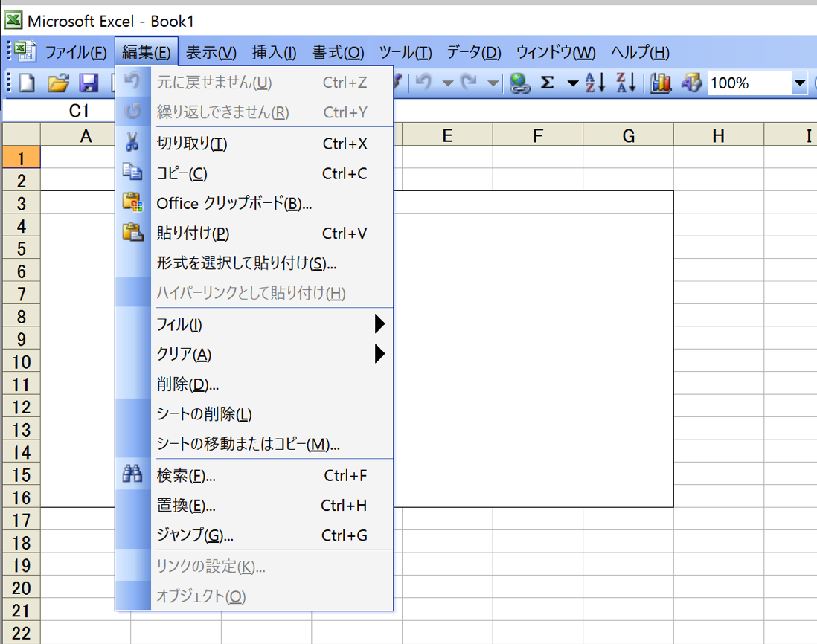Viewport: 817px width, 644px height.
Task: Open the AutoSum functions dropdown arrow
Action: pyautogui.click(x=573, y=83)
